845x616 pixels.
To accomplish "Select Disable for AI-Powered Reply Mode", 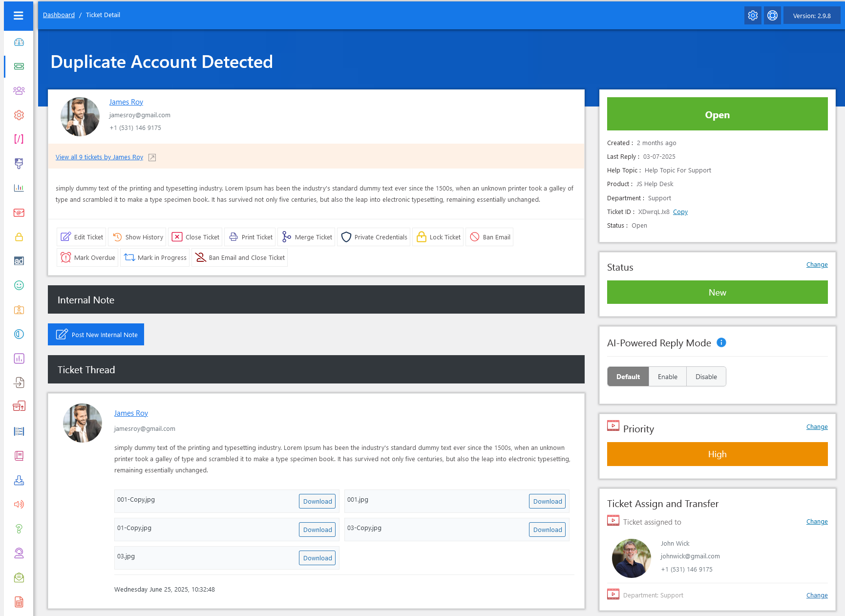I will coord(706,377).
